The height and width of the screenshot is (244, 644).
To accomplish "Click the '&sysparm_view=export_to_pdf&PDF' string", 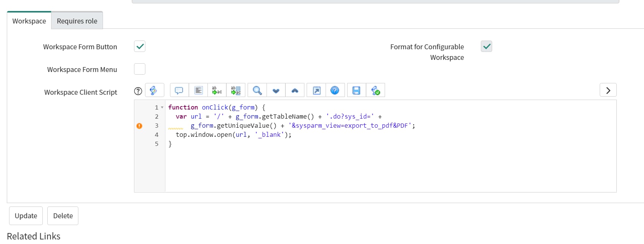I will click(x=350, y=126).
